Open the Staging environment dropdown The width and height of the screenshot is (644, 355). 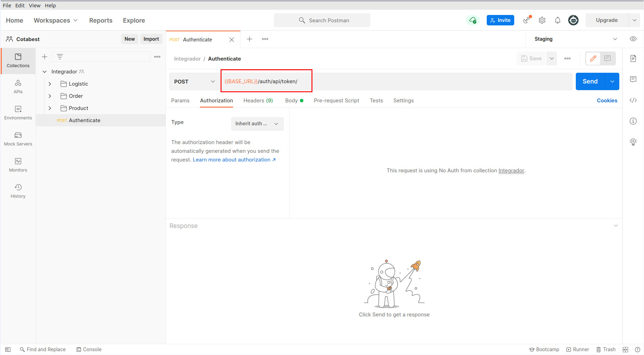pyautogui.click(x=576, y=39)
